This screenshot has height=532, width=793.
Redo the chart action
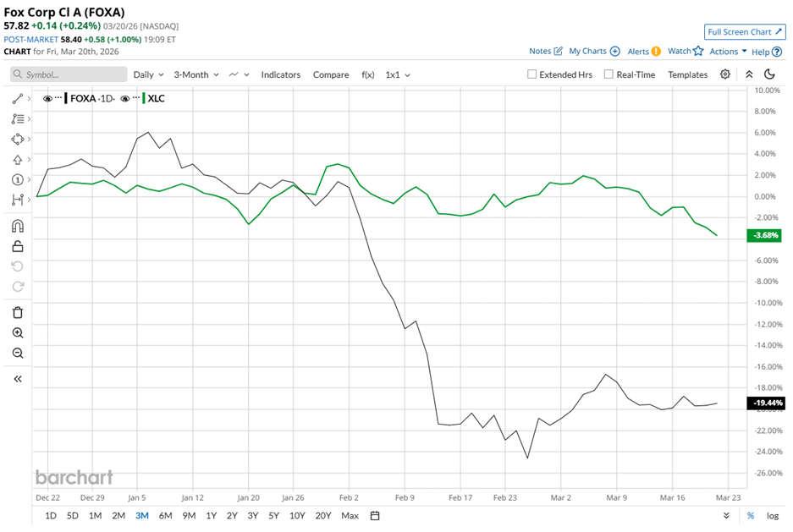tap(18, 287)
